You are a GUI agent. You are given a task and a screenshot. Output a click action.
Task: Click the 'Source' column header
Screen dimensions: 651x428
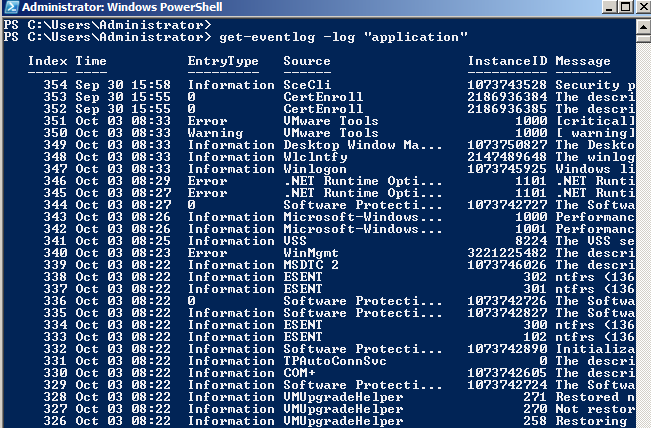click(x=307, y=61)
